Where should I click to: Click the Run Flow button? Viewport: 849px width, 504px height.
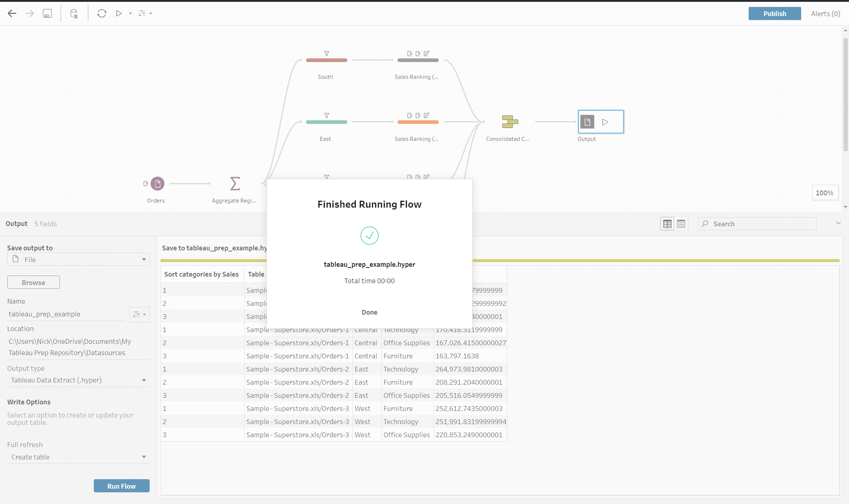point(122,486)
